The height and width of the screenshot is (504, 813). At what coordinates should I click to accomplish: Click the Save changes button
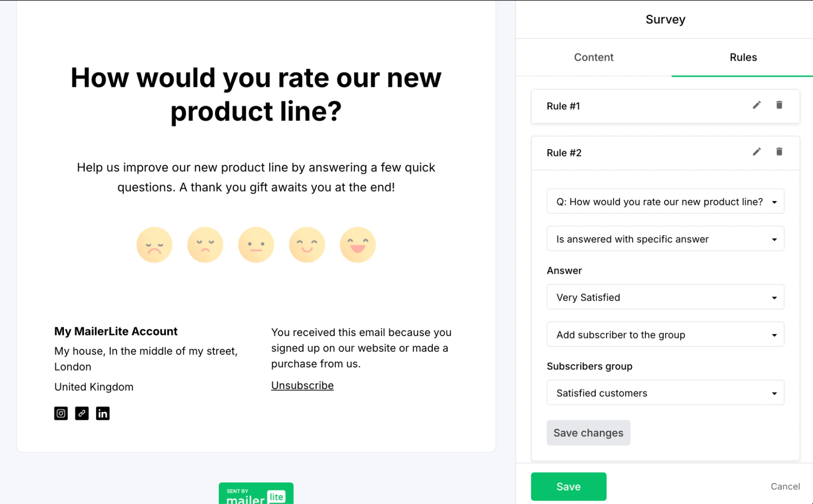pyautogui.click(x=588, y=432)
